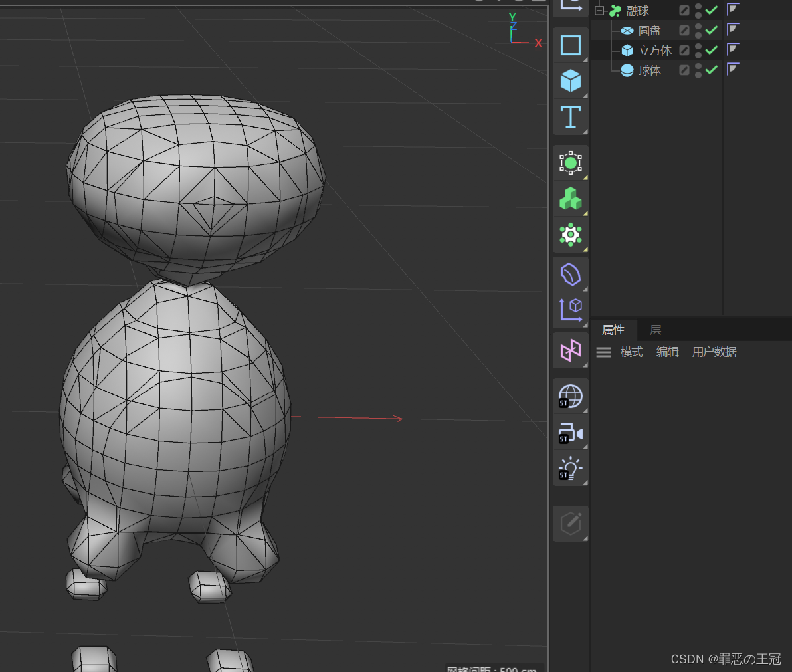This screenshot has height=672, width=792.
Task: Add a camera using the ST camera icon
Action: 571,433
